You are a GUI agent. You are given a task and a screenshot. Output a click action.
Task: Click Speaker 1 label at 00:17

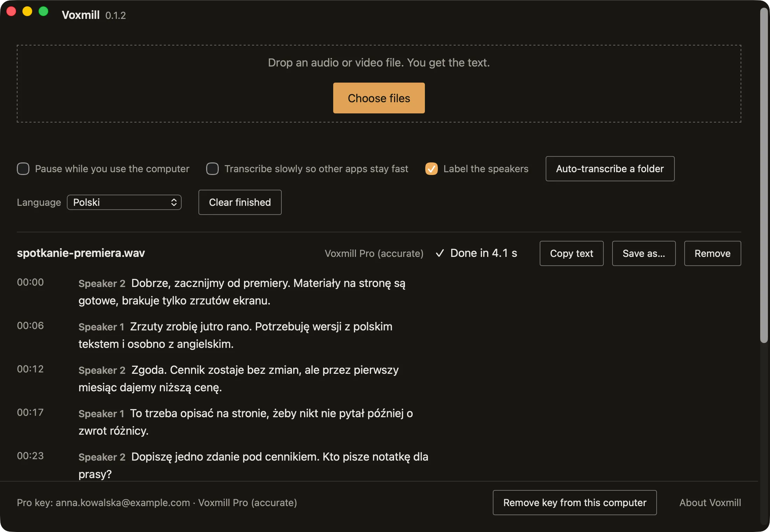[101, 414]
